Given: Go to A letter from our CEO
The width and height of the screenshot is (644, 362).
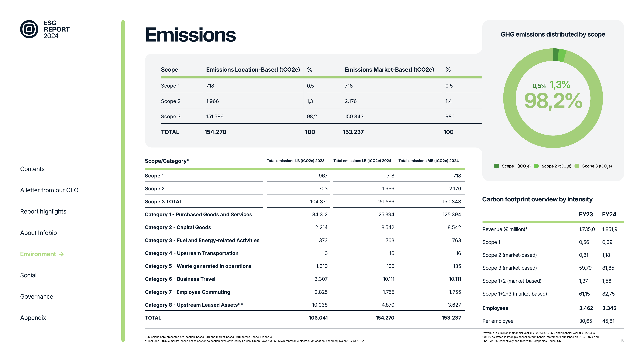Looking at the screenshot, I should 49,190.
